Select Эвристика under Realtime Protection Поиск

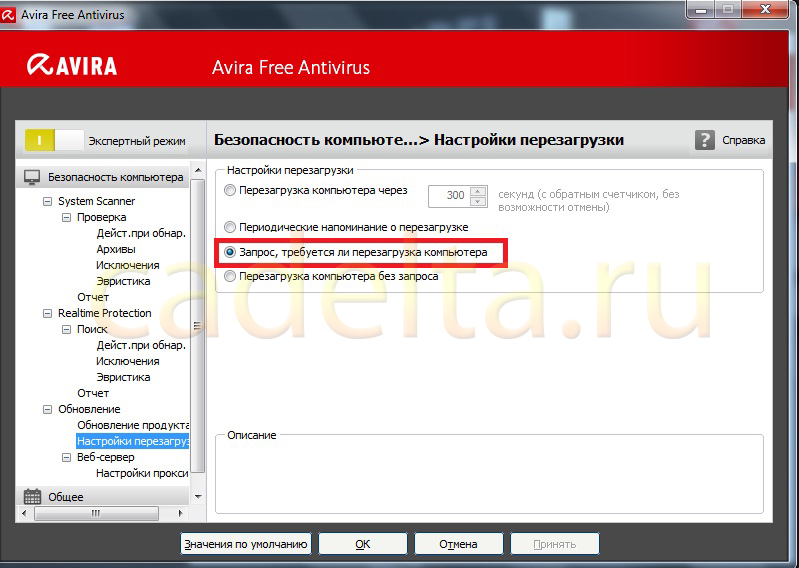click(123, 377)
